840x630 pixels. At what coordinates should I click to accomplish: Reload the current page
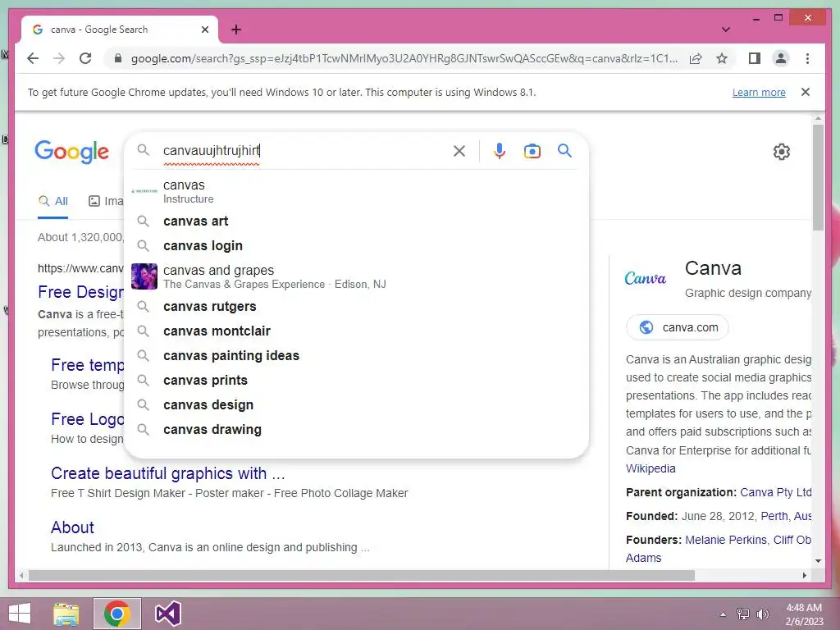pyautogui.click(x=85, y=58)
